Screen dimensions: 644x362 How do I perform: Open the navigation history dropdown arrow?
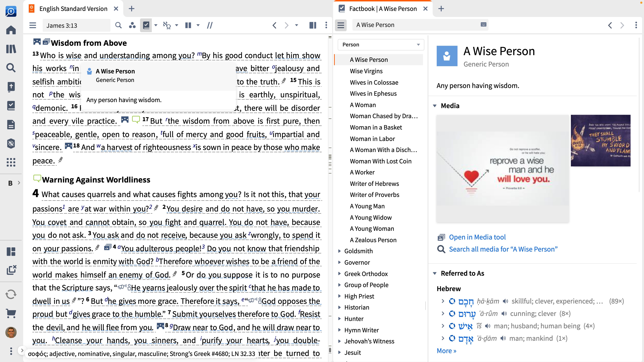[297, 25]
